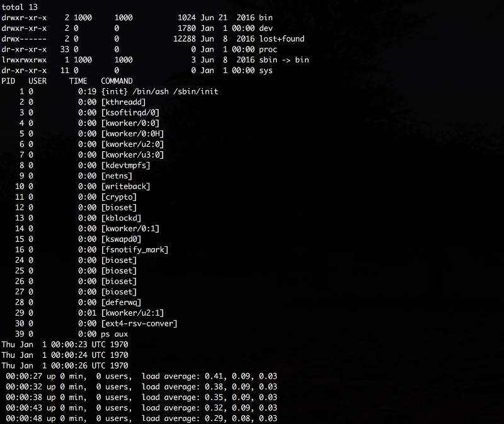Select the 'bin' directory name

tap(266, 18)
